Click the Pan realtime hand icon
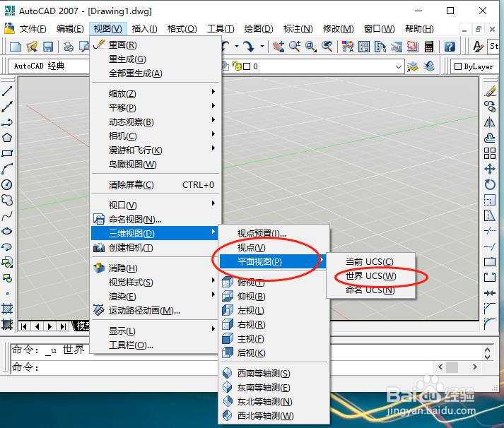 pos(279,47)
